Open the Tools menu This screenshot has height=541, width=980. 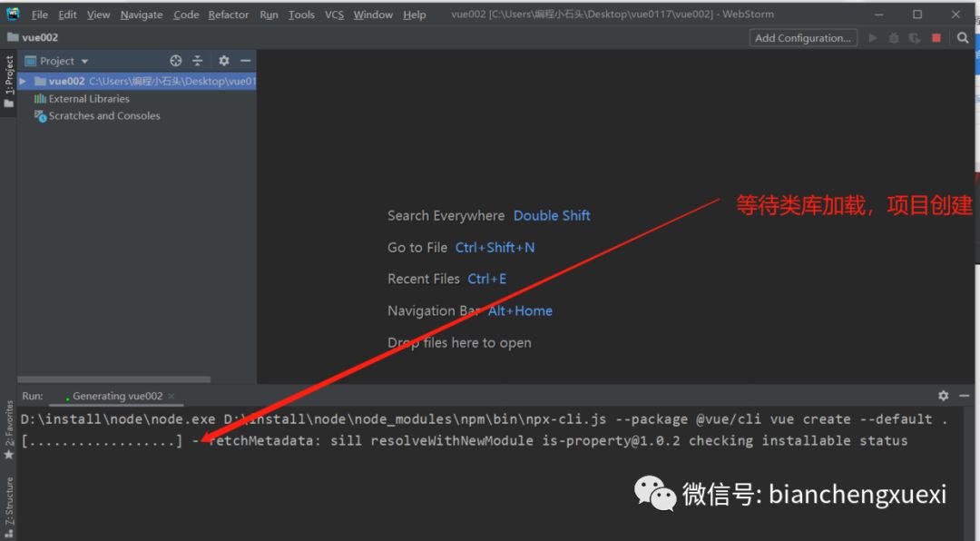tap(301, 15)
